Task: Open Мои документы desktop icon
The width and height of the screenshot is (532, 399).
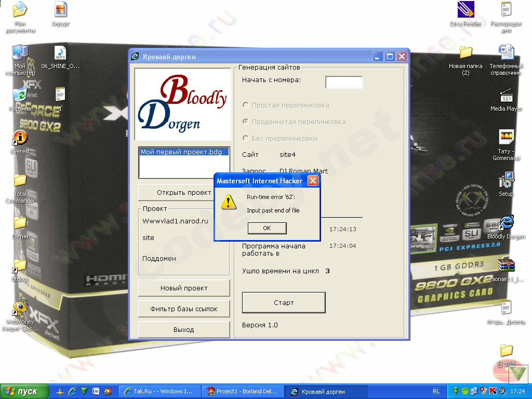Action: pyautogui.click(x=20, y=17)
